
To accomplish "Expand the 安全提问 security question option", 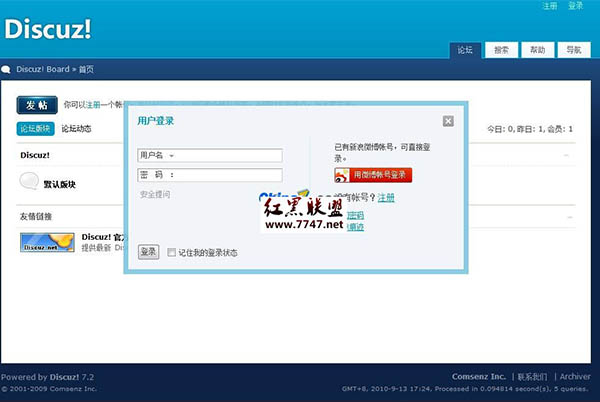I will (x=155, y=194).
